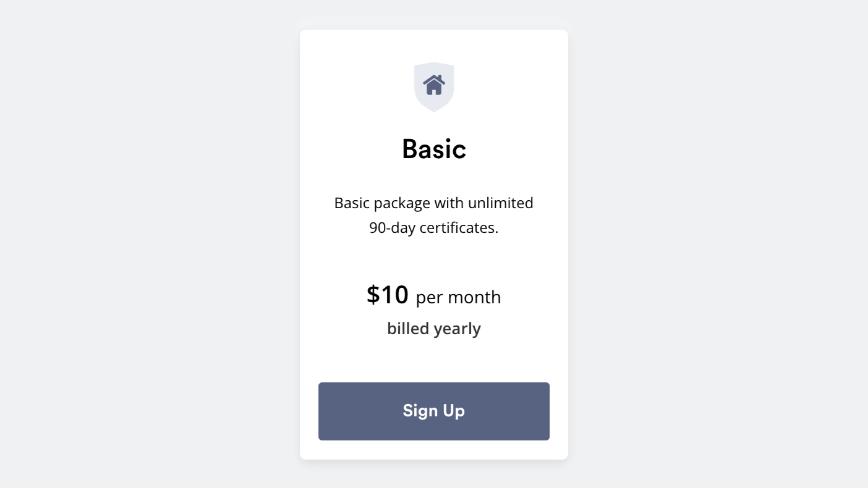Click the "90-day certificates." line

(x=434, y=227)
